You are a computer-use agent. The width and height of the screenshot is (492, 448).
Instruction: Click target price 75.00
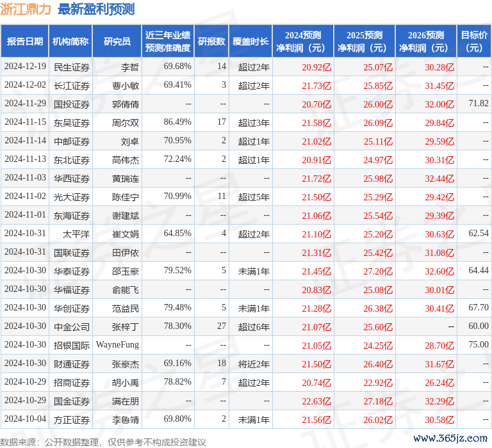click(x=479, y=344)
